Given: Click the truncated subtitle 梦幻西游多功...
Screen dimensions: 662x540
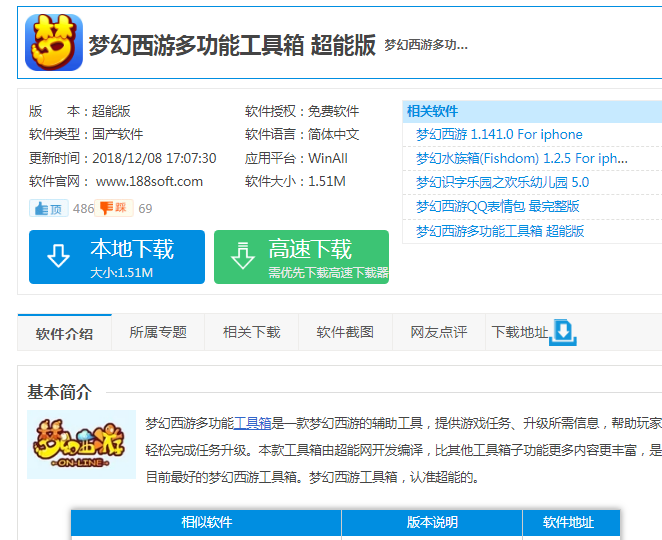Looking at the screenshot, I should click(x=426, y=45).
